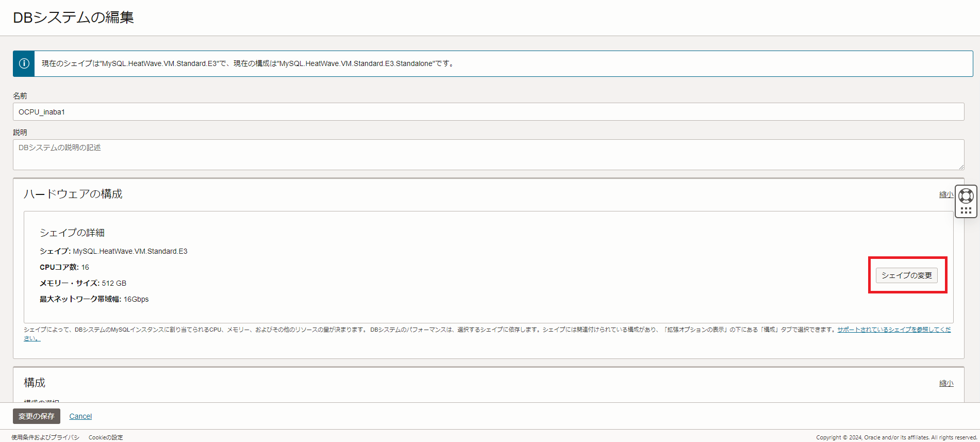Click the 構成 section heading

tap(35, 383)
